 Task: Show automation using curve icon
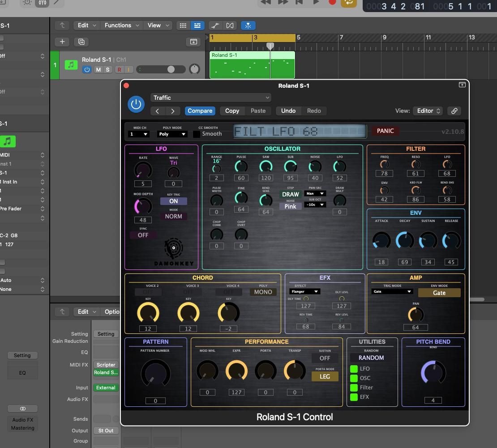215,26
